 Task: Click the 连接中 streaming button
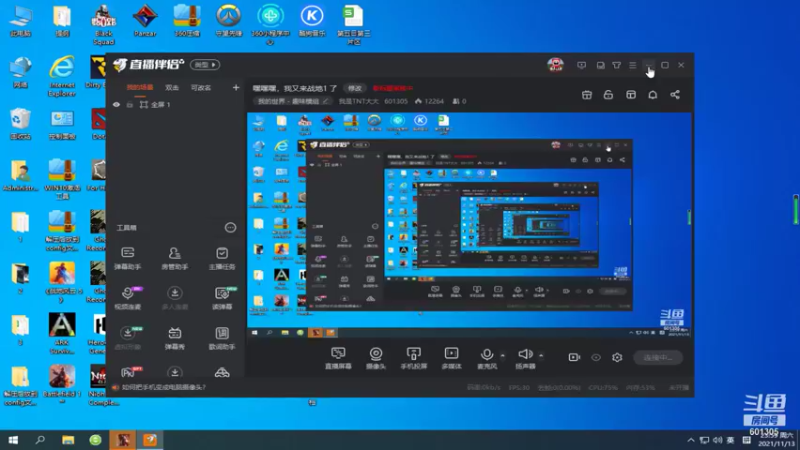click(x=658, y=358)
